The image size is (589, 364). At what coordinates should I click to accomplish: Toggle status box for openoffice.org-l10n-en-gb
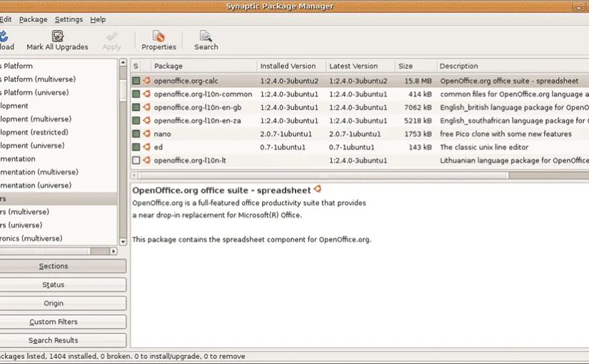(136, 108)
